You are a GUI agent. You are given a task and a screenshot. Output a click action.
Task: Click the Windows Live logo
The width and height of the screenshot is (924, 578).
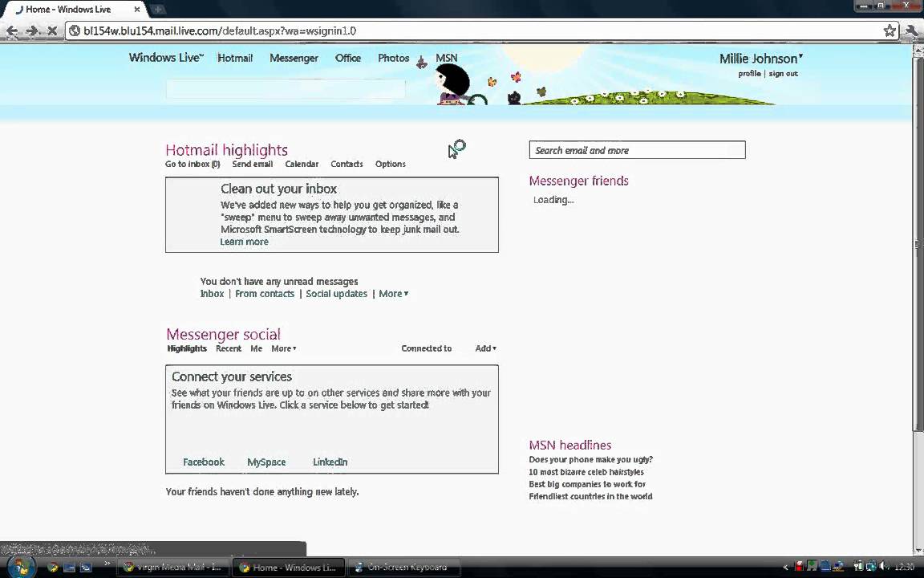166,58
